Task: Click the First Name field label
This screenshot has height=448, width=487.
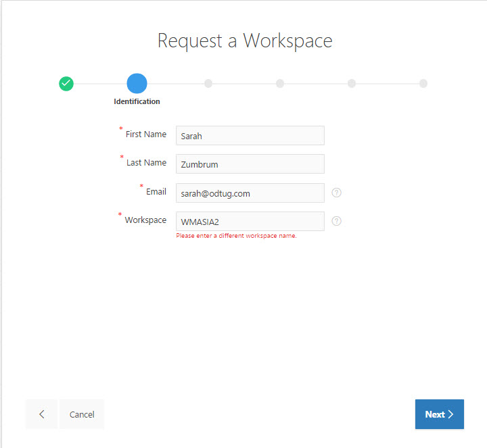Action: click(x=145, y=134)
